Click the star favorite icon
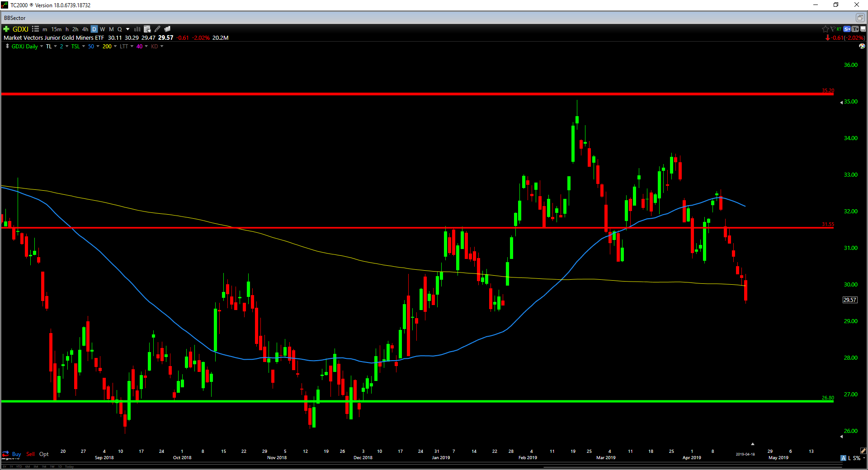This screenshot has width=868, height=470. pyautogui.click(x=825, y=29)
